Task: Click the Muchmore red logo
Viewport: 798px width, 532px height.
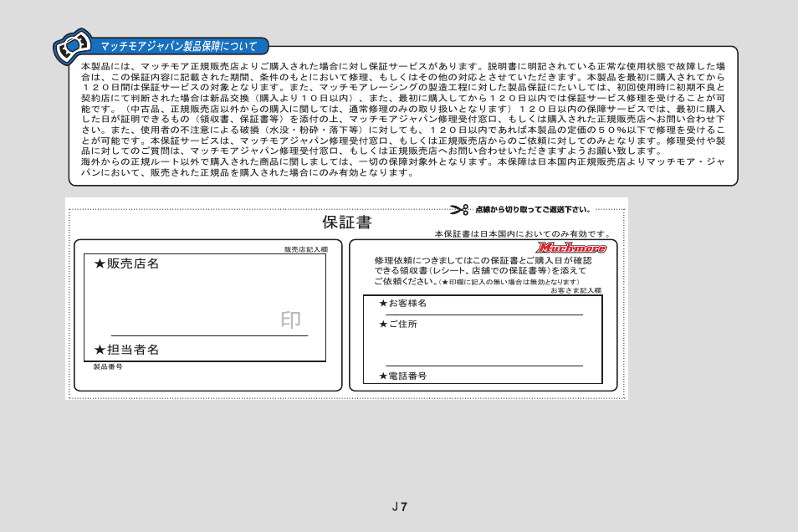Action: pyautogui.click(x=571, y=248)
